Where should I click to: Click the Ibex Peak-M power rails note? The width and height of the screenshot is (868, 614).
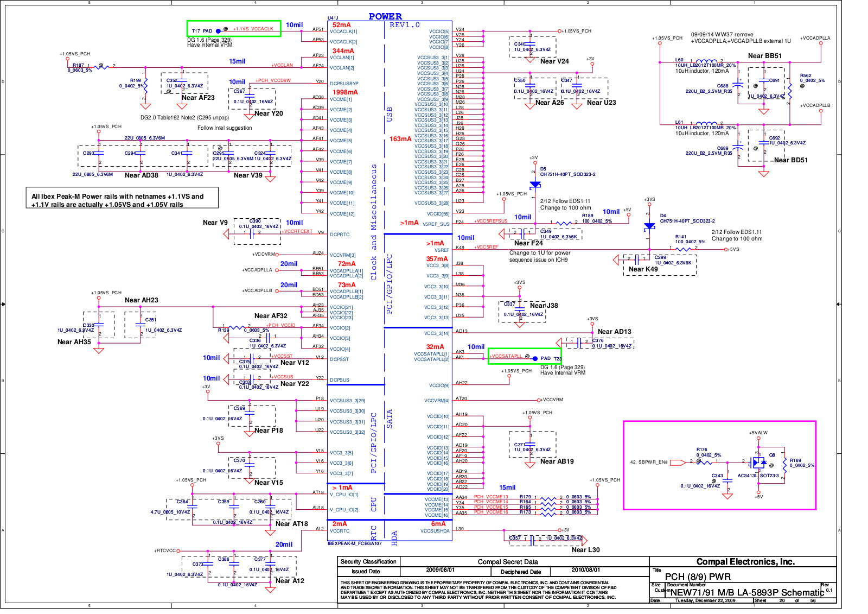pyautogui.click(x=122, y=198)
